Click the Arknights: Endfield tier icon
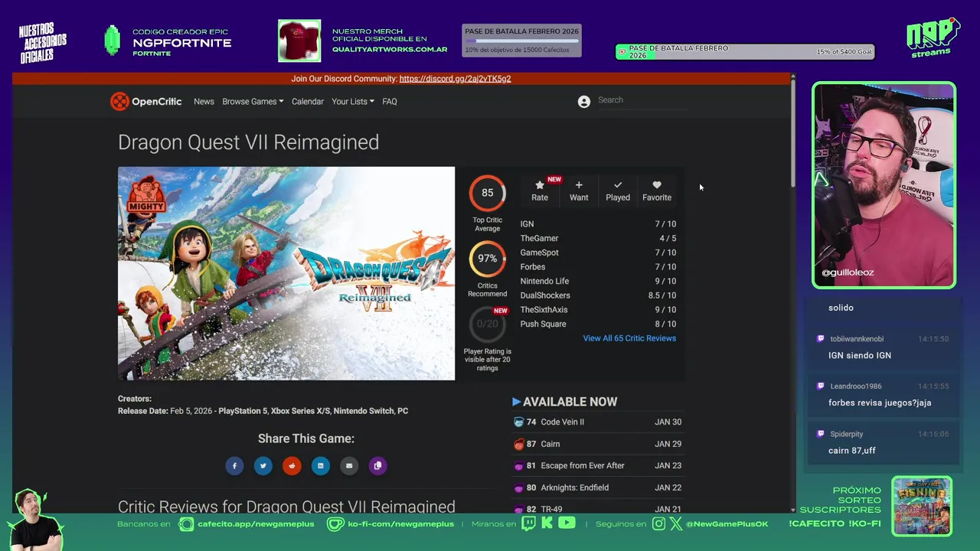This screenshot has width=980, height=551. (519, 487)
